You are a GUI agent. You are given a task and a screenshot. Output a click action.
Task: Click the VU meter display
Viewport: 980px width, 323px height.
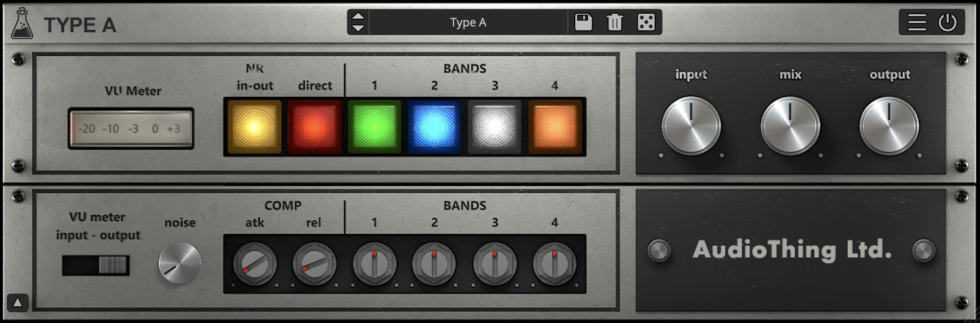tap(131, 129)
